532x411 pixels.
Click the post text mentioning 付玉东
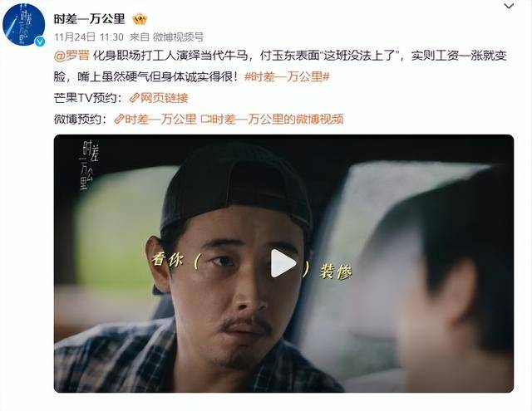[280, 66]
